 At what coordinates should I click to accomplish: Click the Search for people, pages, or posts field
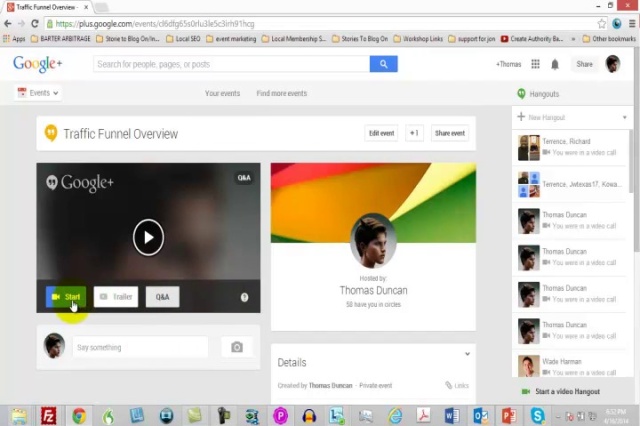coord(231,64)
